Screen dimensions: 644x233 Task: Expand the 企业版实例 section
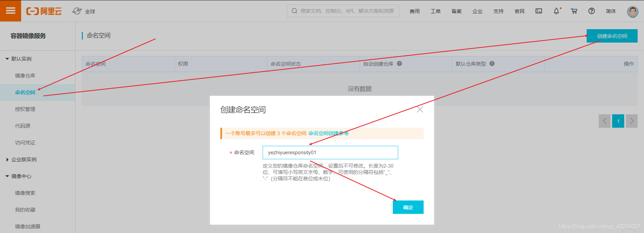[21, 159]
